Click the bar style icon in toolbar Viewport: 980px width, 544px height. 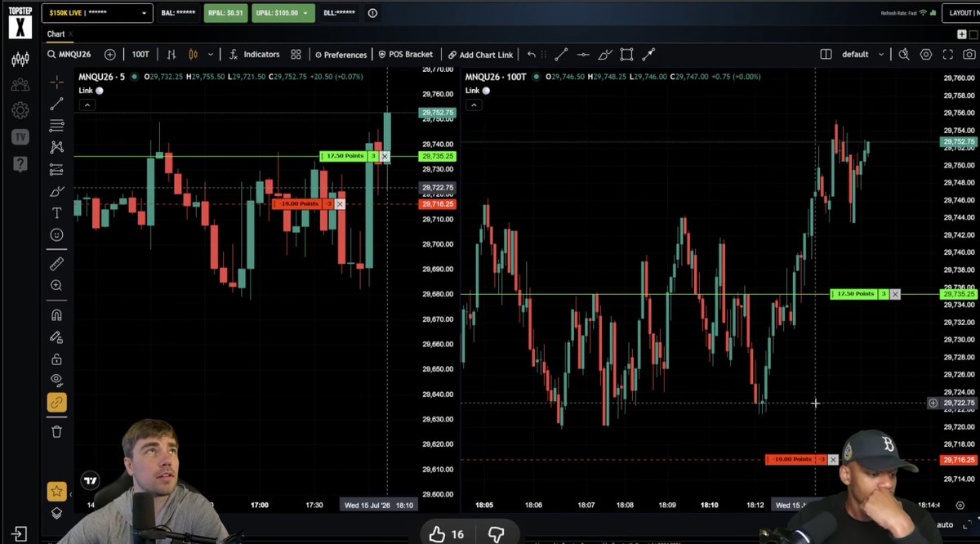pos(171,55)
